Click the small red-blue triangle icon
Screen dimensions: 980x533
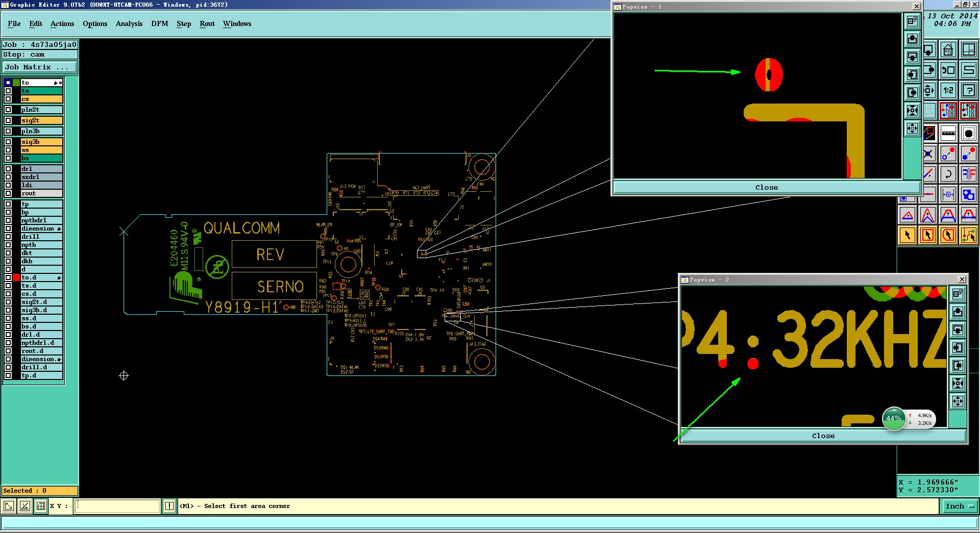(x=908, y=215)
